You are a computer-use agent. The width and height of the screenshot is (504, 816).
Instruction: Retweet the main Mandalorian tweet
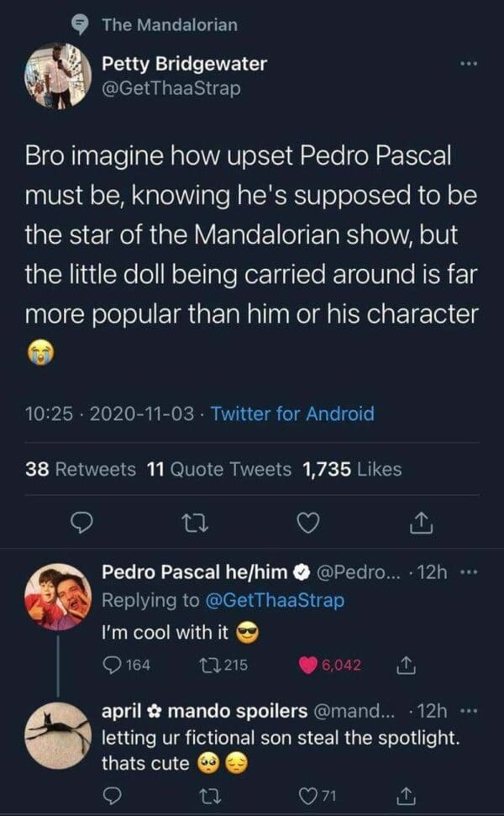point(192,524)
